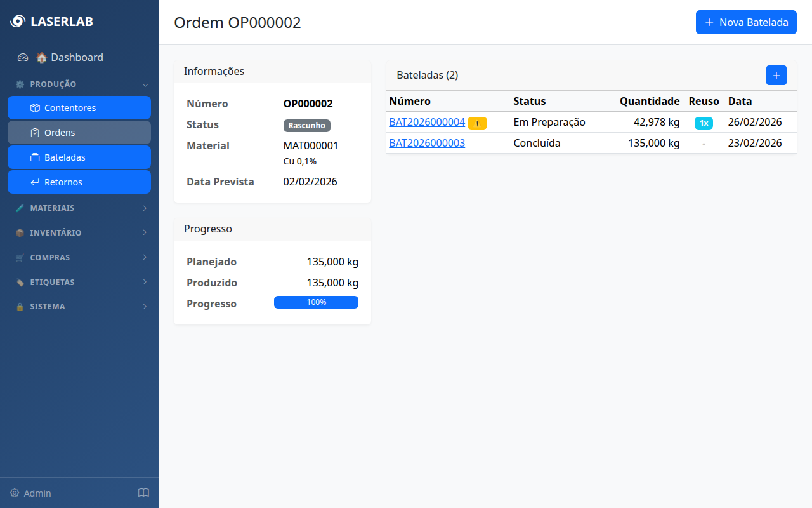Click the LASERLAB logo icon
Image resolution: width=812 pixels, height=508 pixels.
click(18, 22)
